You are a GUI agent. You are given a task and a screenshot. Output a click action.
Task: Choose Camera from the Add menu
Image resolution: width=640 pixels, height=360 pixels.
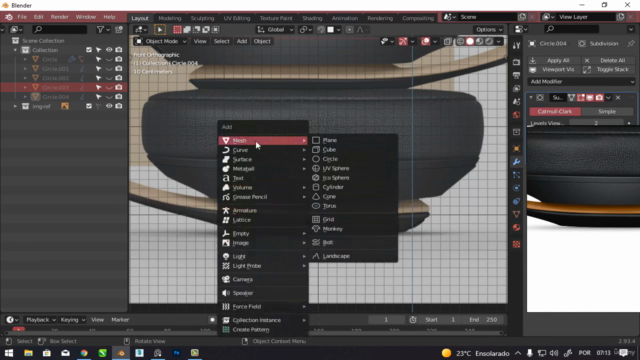(x=263, y=279)
